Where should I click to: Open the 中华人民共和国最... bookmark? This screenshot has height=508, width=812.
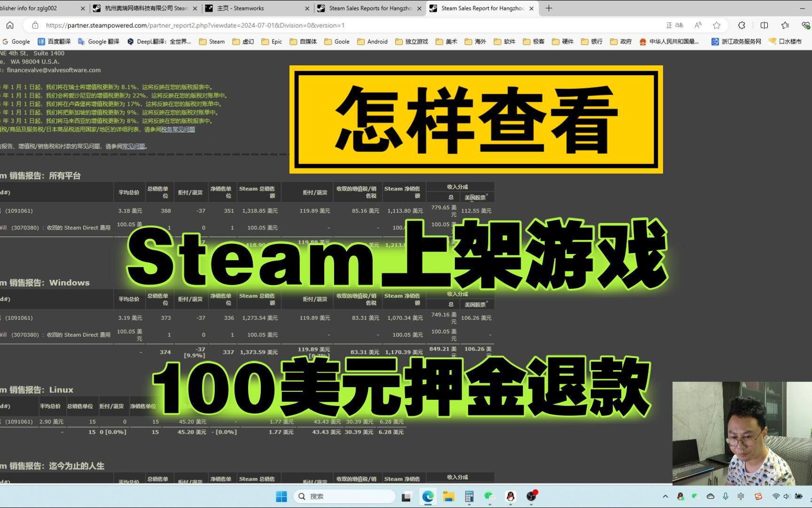tap(669, 41)
